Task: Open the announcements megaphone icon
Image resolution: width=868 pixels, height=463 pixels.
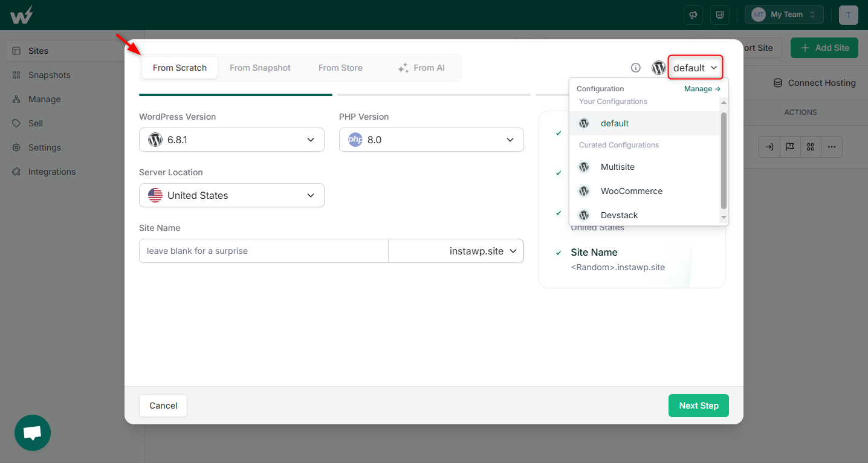Action: pos(693,15)
